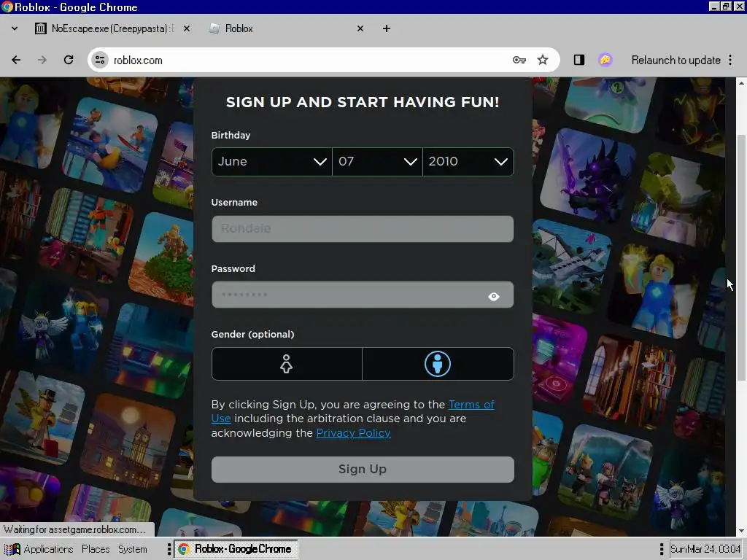This screenshot has width=747, height=560.
Task: View site information icon in address bar
Action: (100, 60)
